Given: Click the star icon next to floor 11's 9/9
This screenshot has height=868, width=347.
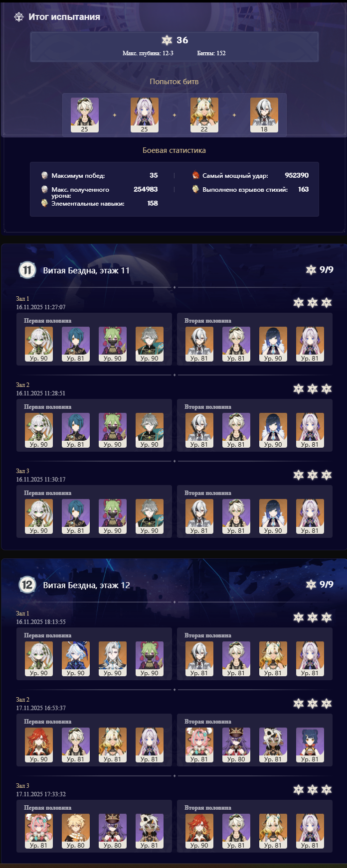Looking at the screenshot, I should (x=311, y=269).
